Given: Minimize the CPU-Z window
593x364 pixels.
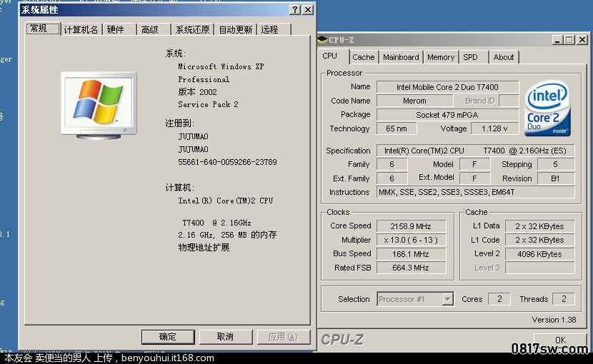Looking at the screenshot, I should (557, 40).
